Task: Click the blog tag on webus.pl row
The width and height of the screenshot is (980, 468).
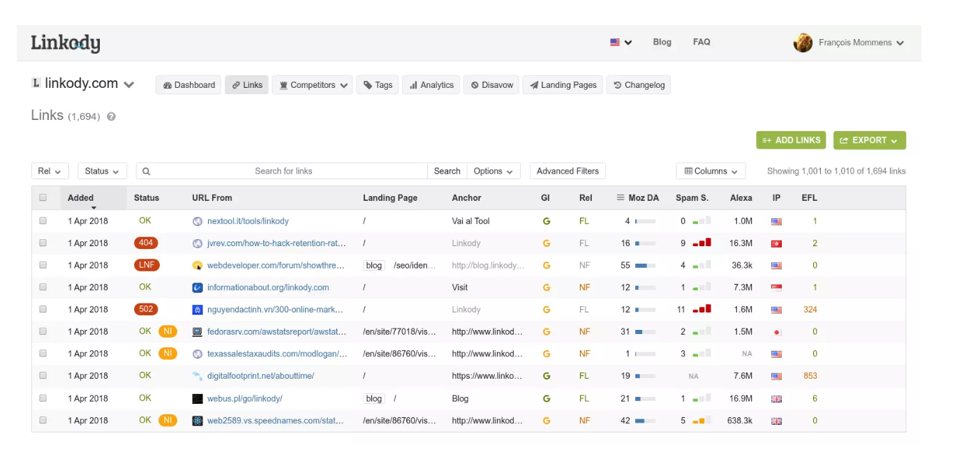Action: (x=374, y=398)
